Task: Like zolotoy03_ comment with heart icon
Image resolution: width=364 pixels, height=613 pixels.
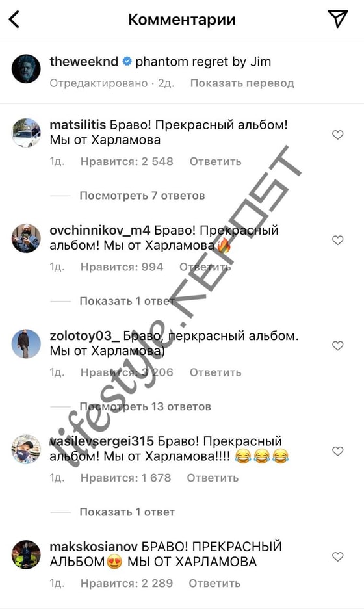Action: (x=337, y=346)
